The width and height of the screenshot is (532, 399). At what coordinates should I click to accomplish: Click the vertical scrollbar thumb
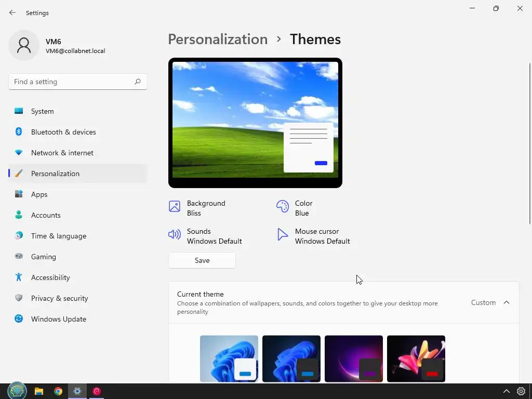tap(529, 143)
